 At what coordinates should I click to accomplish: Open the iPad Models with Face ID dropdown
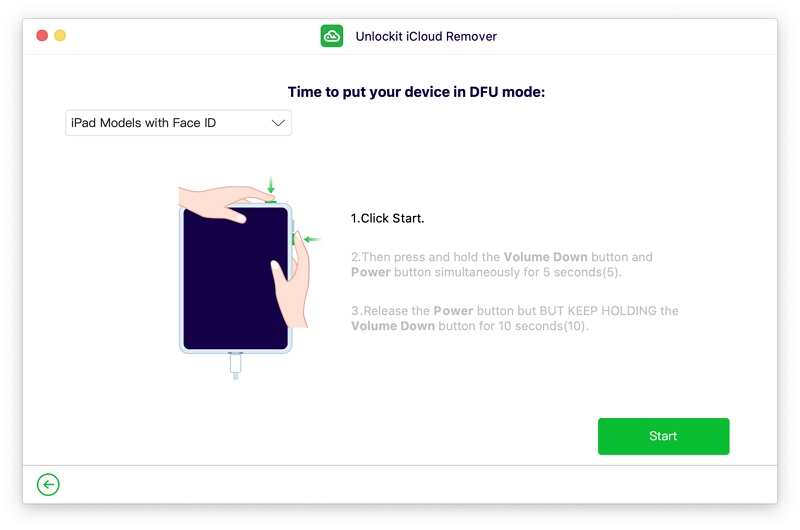(178, 123)
